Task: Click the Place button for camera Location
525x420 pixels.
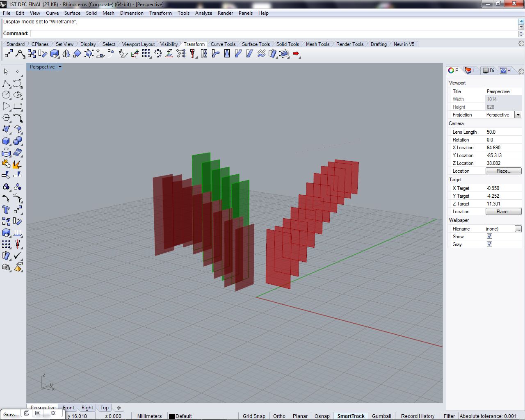Action: (503, 171)
